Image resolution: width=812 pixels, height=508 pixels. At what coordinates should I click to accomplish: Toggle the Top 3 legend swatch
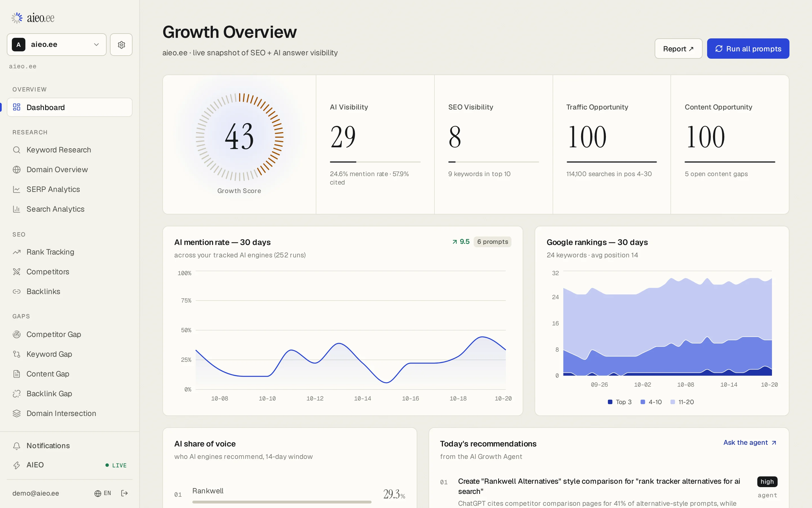(x=610, y=402)
